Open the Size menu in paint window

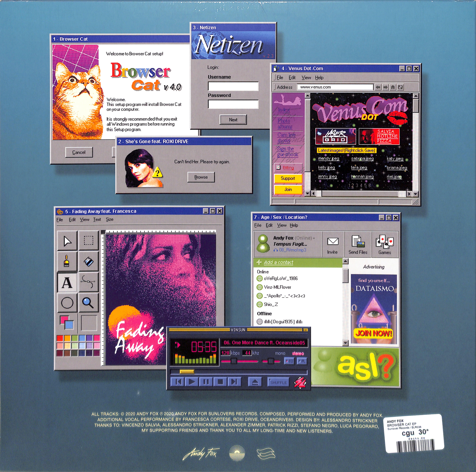click(x=110, y=219)
